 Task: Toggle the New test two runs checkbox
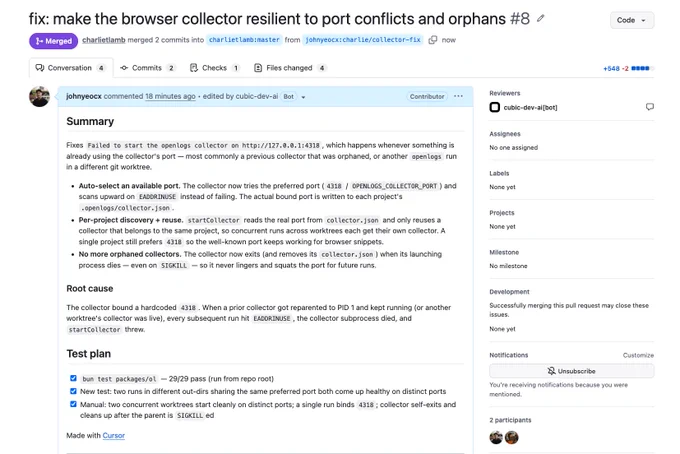click(x=73, y=391)
